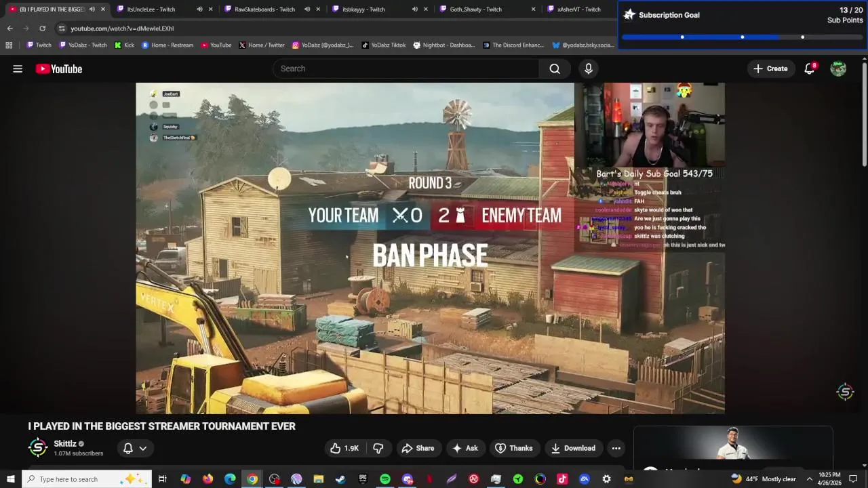The image size is (868, 488).
Task: Click the Share button
Action: tap(418, 448)
